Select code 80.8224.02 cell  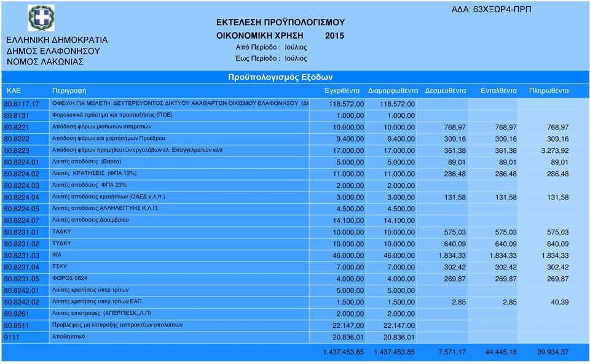tap(25, 174)
